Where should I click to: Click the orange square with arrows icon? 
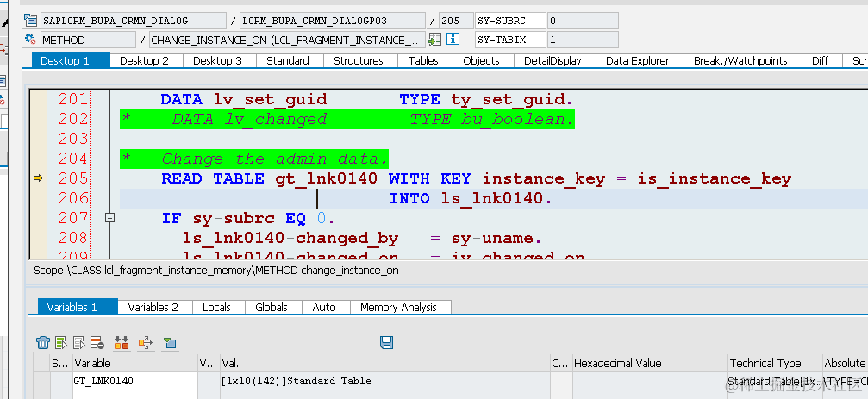coord(145,343)
